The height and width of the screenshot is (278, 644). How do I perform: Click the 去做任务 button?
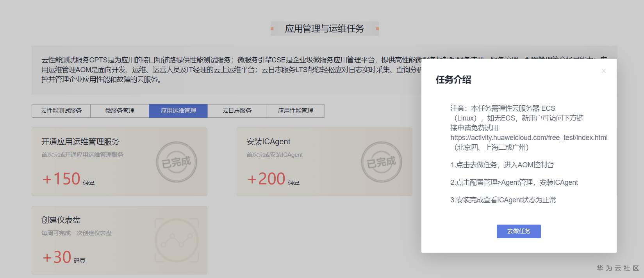tap(519, 231)
